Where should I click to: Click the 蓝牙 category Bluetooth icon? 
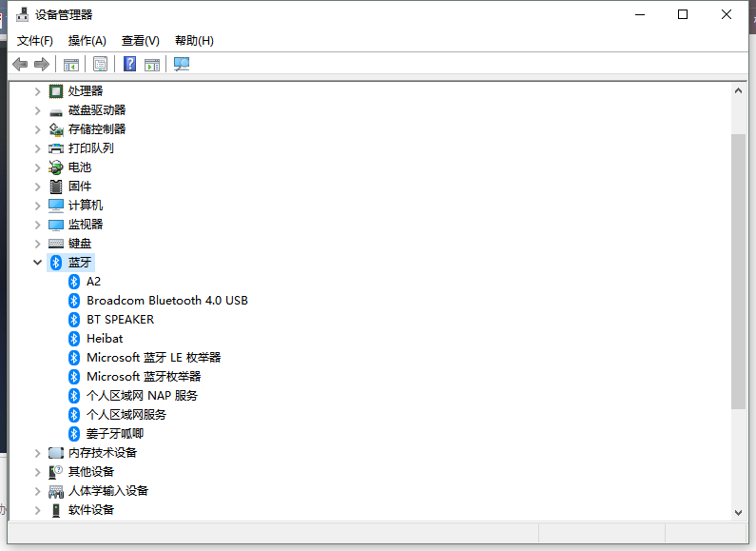[56, 263]
